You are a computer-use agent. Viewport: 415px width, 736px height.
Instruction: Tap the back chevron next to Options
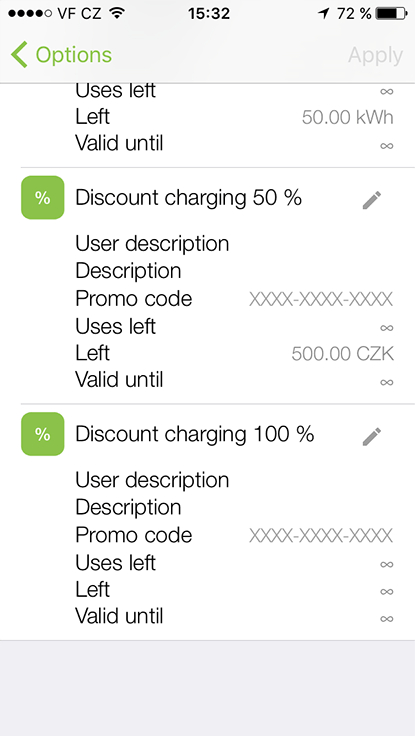(19, 54)
